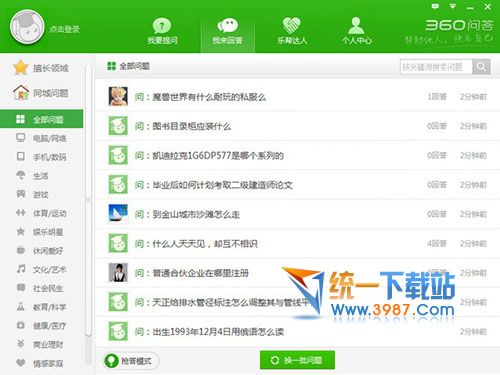Click the cartoon avatar beside 魔兽世界 question

click(118, 96)
